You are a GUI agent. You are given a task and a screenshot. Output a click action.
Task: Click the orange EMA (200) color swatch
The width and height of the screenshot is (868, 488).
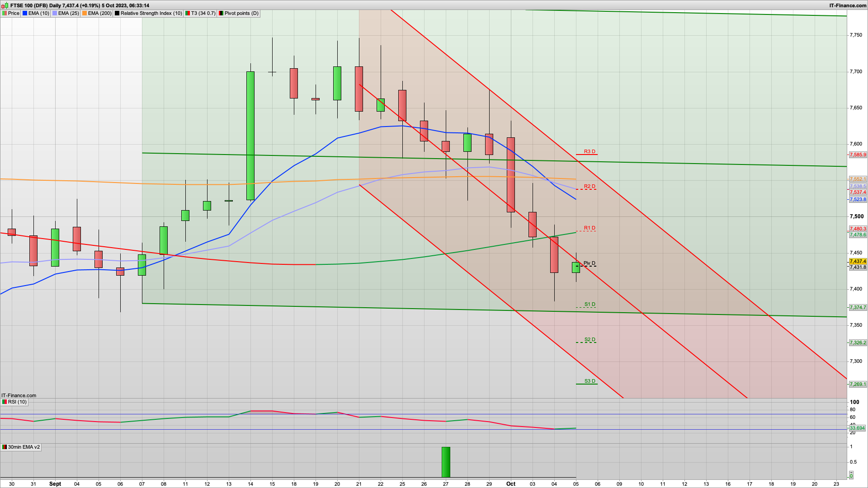click(x=85, y=13)
